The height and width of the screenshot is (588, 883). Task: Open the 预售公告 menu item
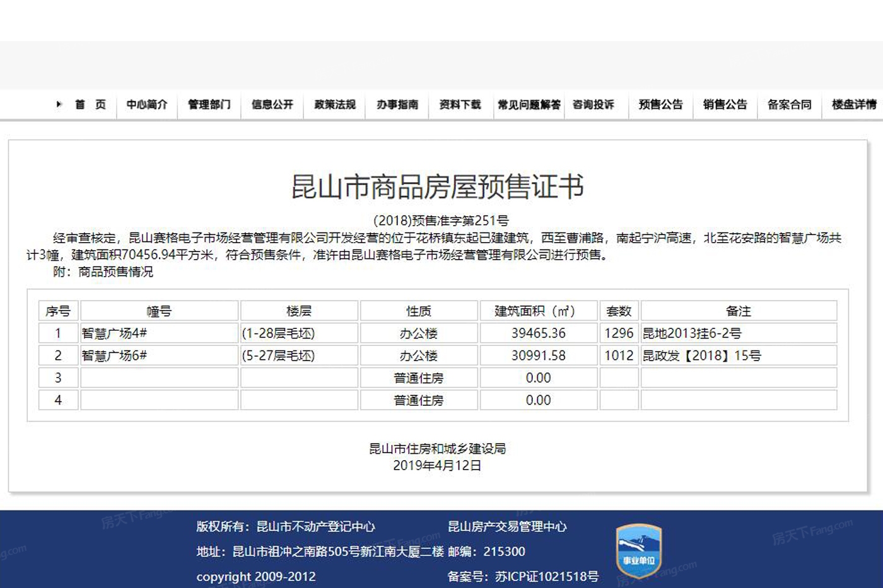[660, 105]
